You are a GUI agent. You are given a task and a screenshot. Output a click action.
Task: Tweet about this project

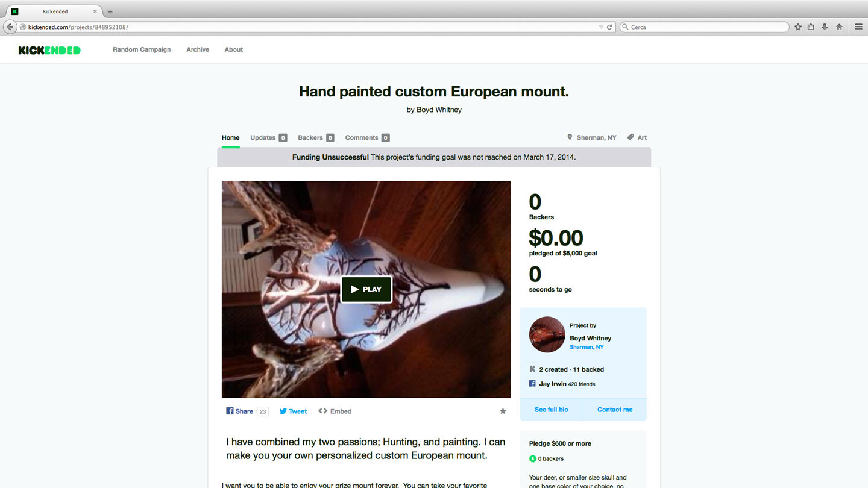point(293,411)
